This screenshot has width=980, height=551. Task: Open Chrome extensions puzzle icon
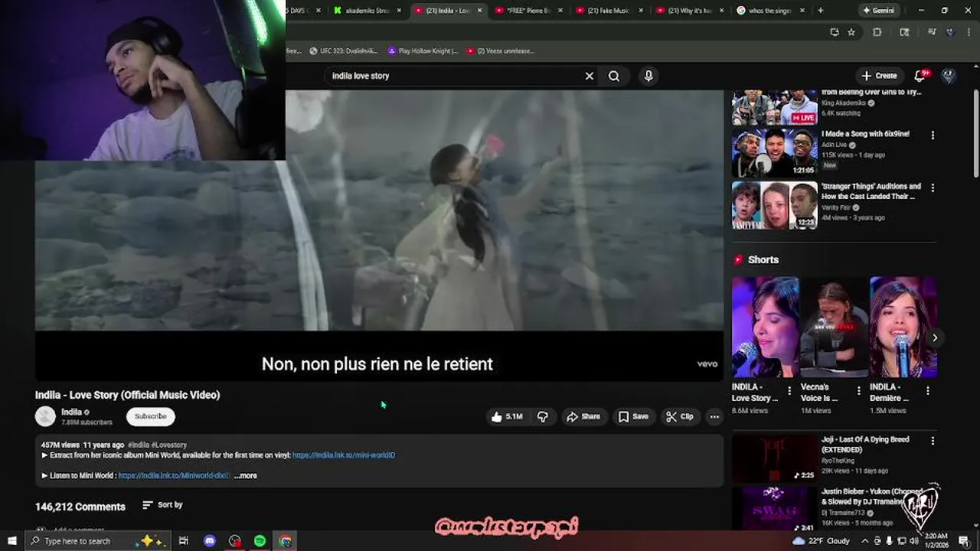(x=877, y=32)
